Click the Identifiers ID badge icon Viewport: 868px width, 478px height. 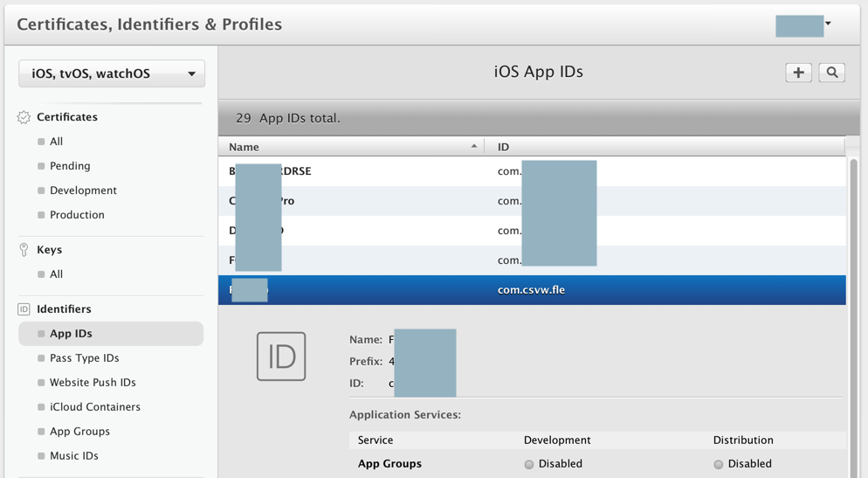(24, 309)
